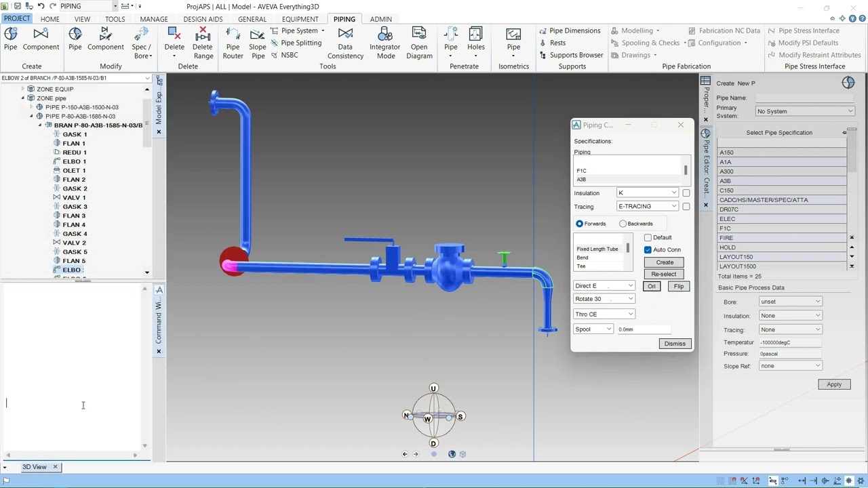Expand the Spec / Bore ribbon dropdown
Screen dimensions: 868x488
[150, 56]
